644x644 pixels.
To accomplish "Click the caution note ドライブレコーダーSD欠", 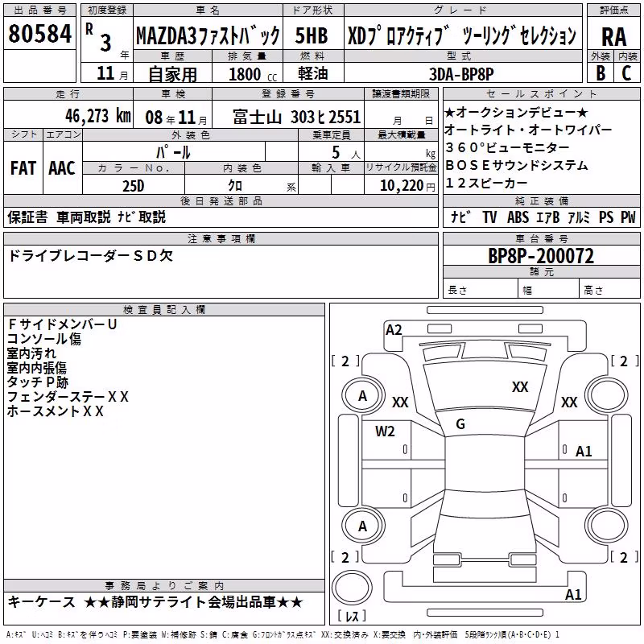I will coord(90,255).
